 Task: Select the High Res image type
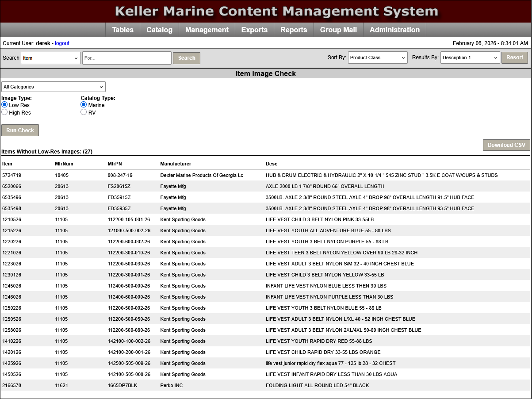point(4,112)
